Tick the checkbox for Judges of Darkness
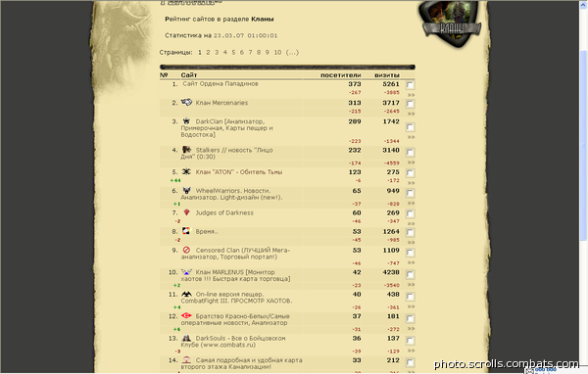Screen dimensions: 588x374 coord(411,214)
